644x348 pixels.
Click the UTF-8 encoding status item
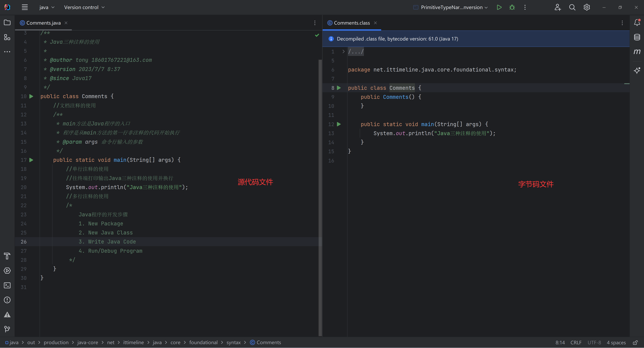click(x=594, y=342)
